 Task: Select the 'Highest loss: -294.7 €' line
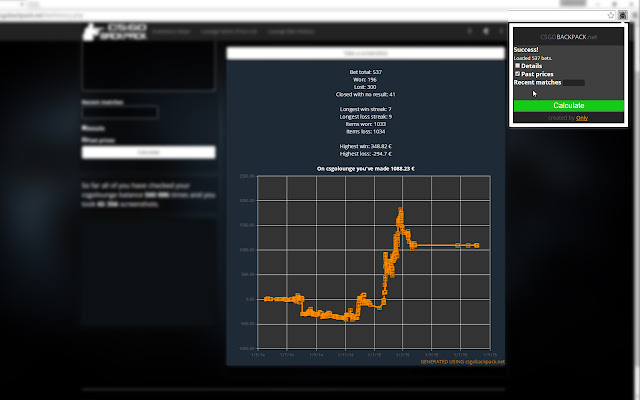365,154
